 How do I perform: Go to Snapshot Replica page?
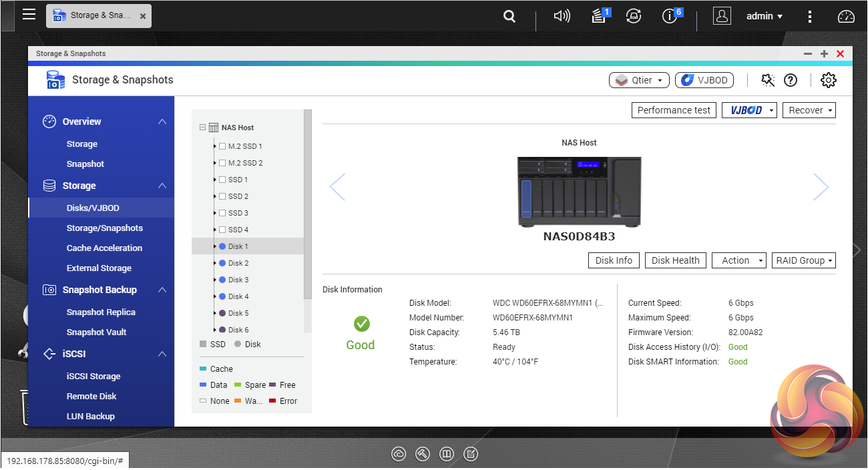click(101, 312)
